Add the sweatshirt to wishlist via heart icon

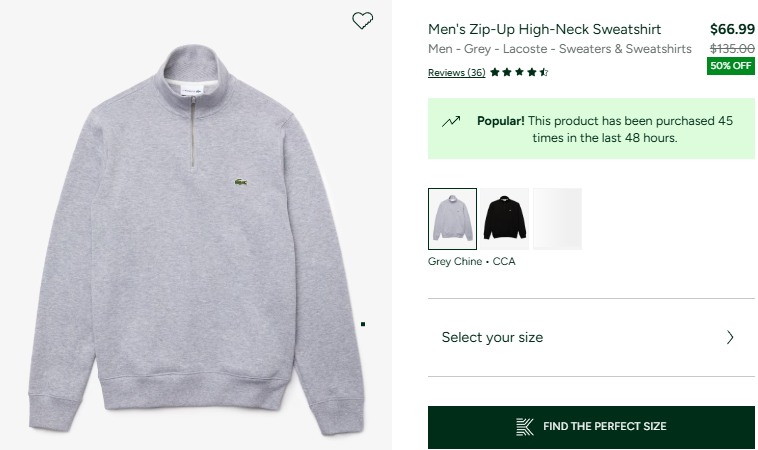click(363, 20)
